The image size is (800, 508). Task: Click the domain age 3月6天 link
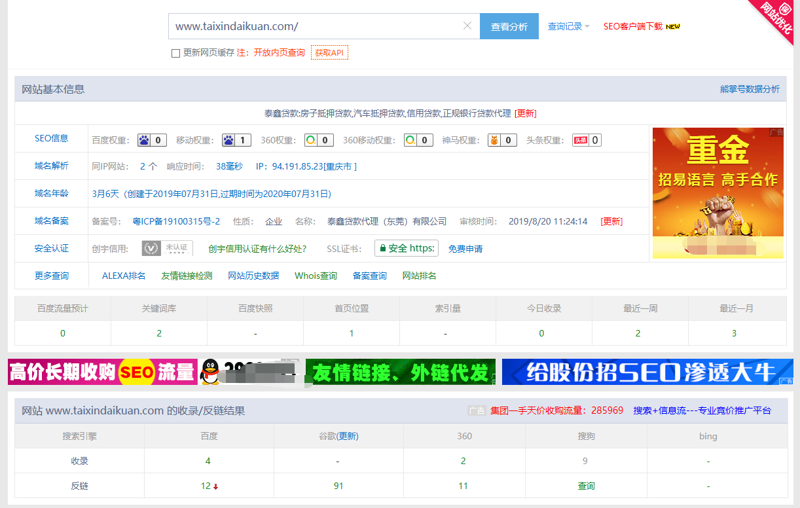[212, 194]
